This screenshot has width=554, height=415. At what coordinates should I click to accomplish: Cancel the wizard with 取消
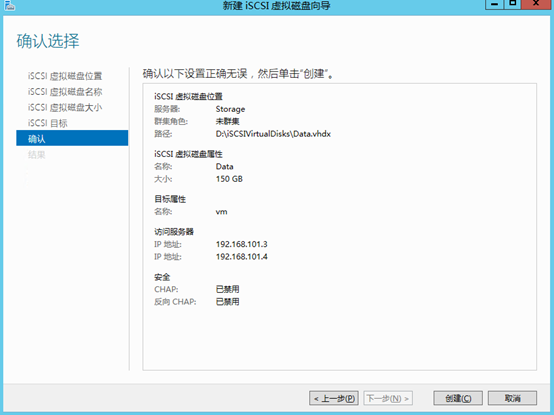pyautogui.click(x=512, y=398)
